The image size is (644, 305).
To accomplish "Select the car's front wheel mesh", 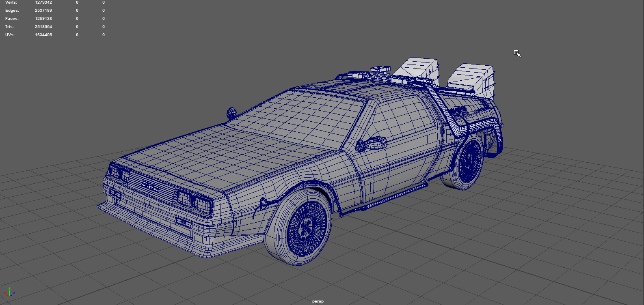I will coord(298,227).
